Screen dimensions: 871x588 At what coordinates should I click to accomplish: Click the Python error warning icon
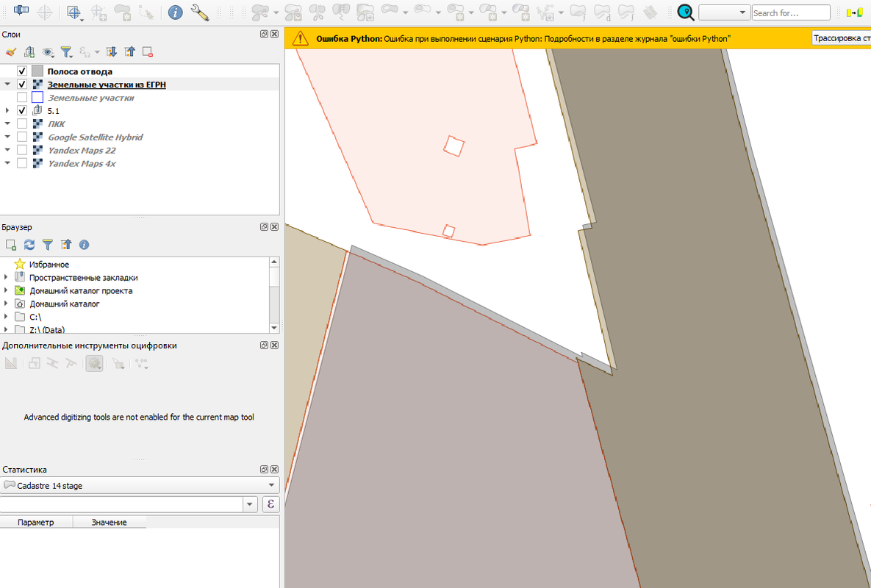[301, 38]
